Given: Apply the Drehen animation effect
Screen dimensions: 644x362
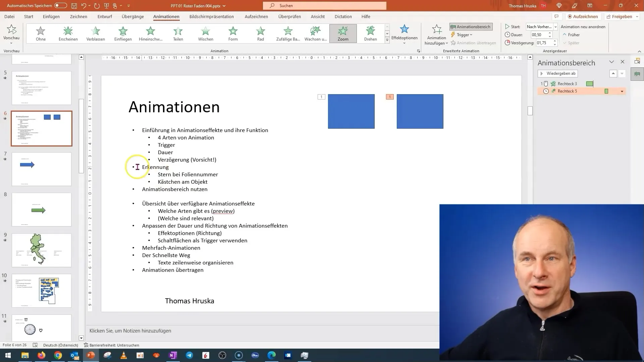Looking at the screenshot, I should [371, 34].
